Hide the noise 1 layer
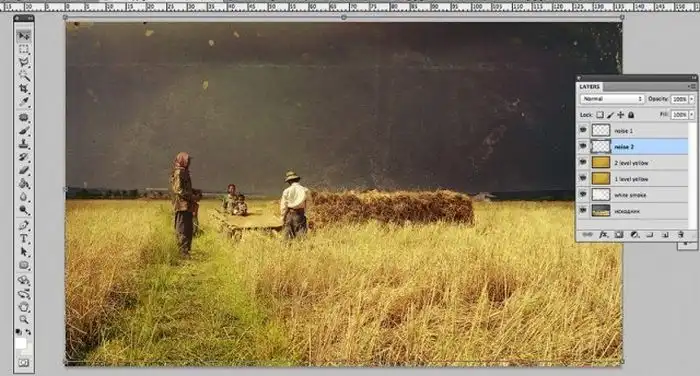700x376 pixels. point(583,130)
